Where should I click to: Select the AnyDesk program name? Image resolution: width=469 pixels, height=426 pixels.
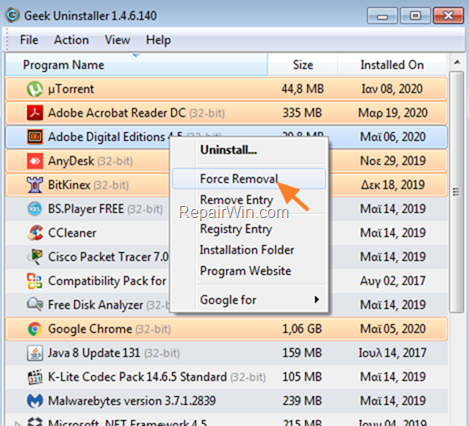click(71, 161)
